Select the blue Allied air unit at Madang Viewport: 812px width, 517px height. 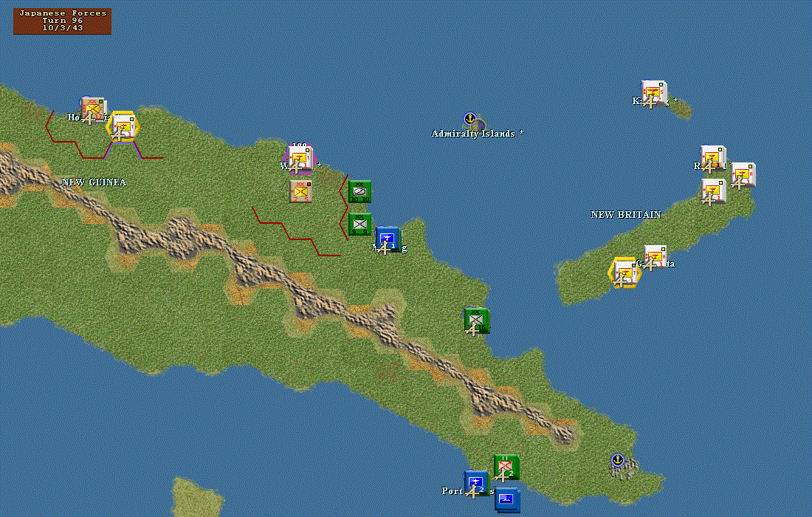click(388, 239)
